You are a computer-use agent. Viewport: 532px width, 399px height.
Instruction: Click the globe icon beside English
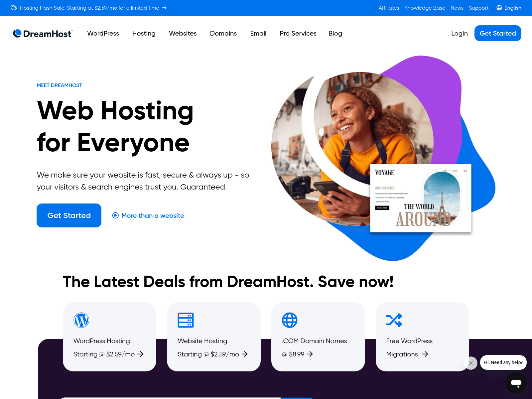(499, 8)
